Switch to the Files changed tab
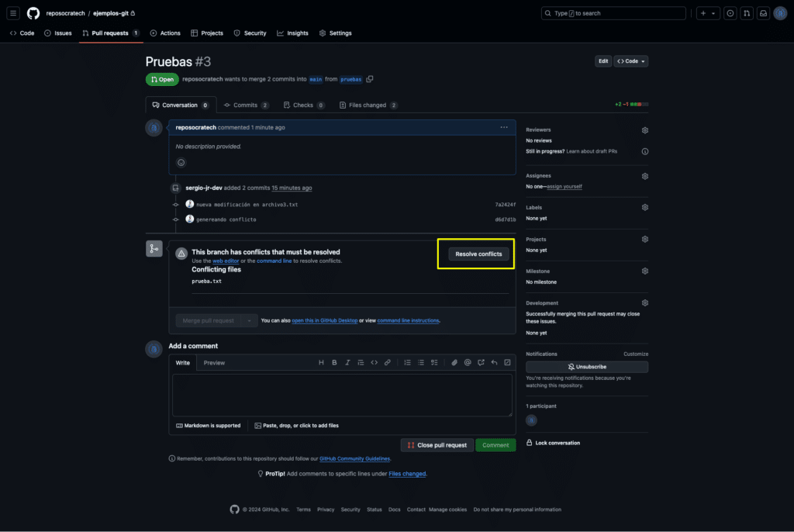The width and height of the screenshot is (794, 532). (x=368, y=105)
